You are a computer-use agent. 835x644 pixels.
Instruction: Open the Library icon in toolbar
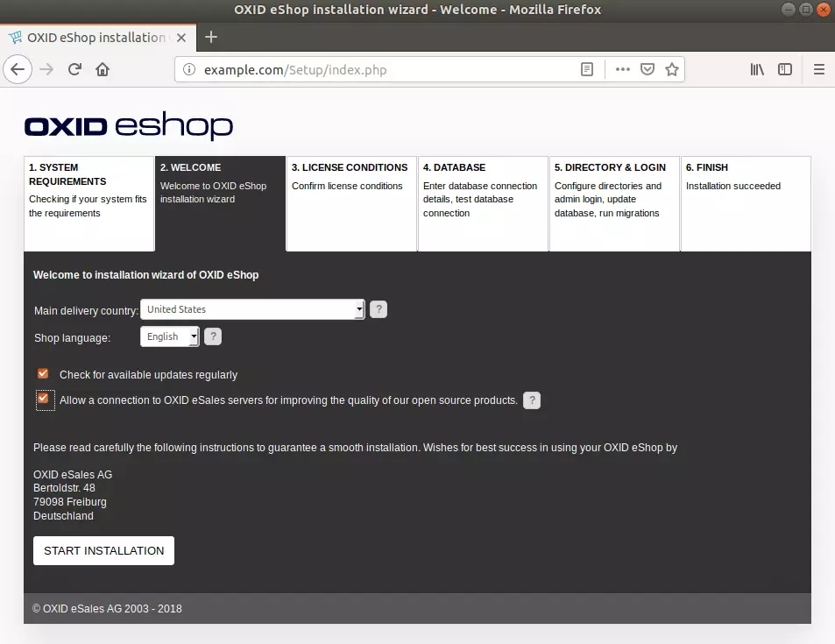point(757,69)
